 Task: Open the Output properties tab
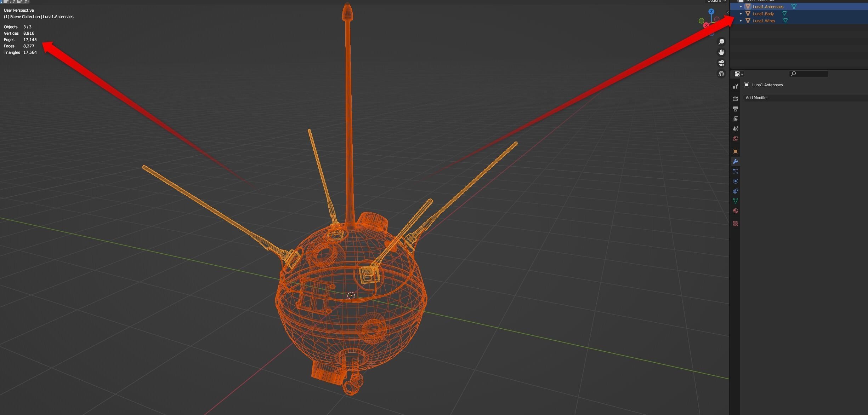[736, 109]
